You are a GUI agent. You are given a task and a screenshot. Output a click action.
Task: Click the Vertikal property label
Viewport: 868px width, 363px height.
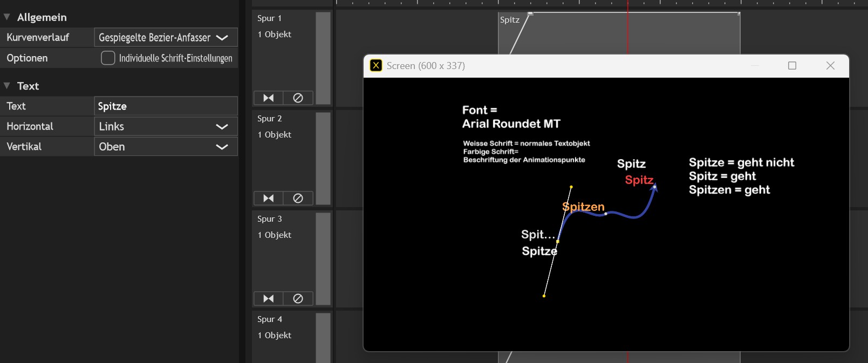pyautogui.click(x=24, y=147)
